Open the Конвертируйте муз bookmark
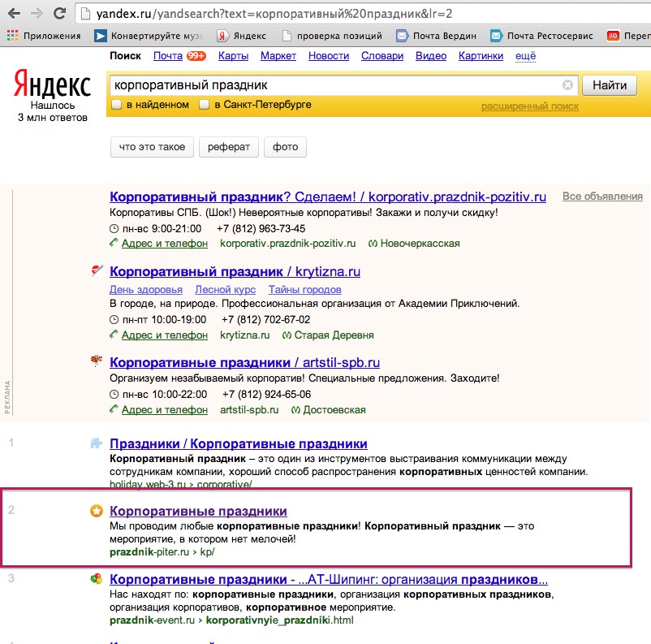This screenshot has width=651, height=644. pos(149,36)
